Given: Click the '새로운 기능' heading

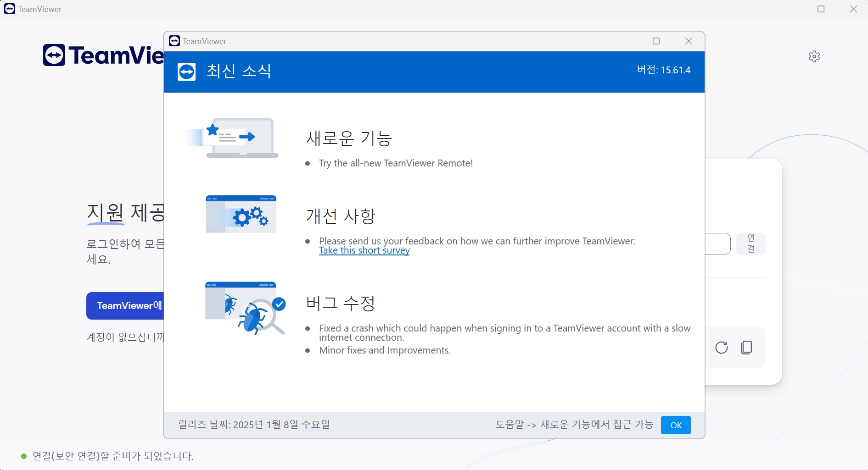Looking at the screenshot, I should point(349,138).
